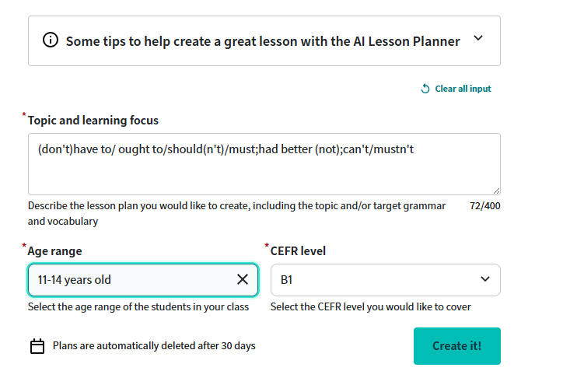Click the "Select the age range" helper text
577x392 pixels.
pyautogui.click(x=138, y=306)
